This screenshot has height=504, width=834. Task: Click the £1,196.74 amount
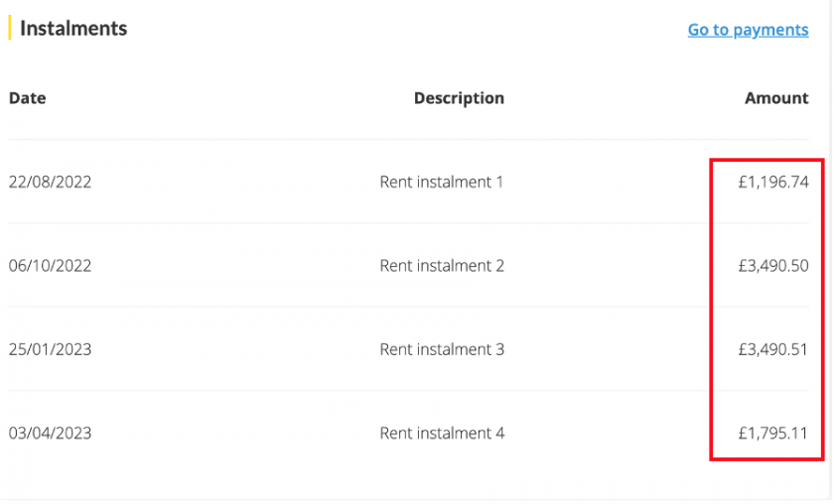772,183
